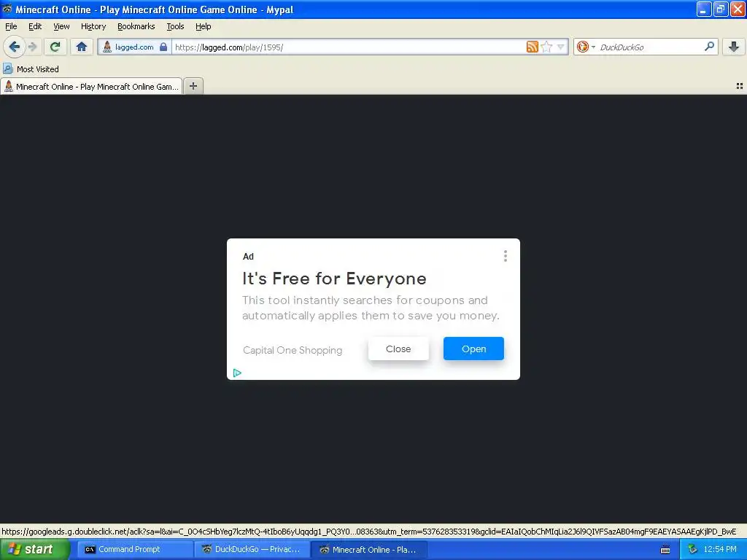
Task: Open the History menu
Action: coord(93,26)
